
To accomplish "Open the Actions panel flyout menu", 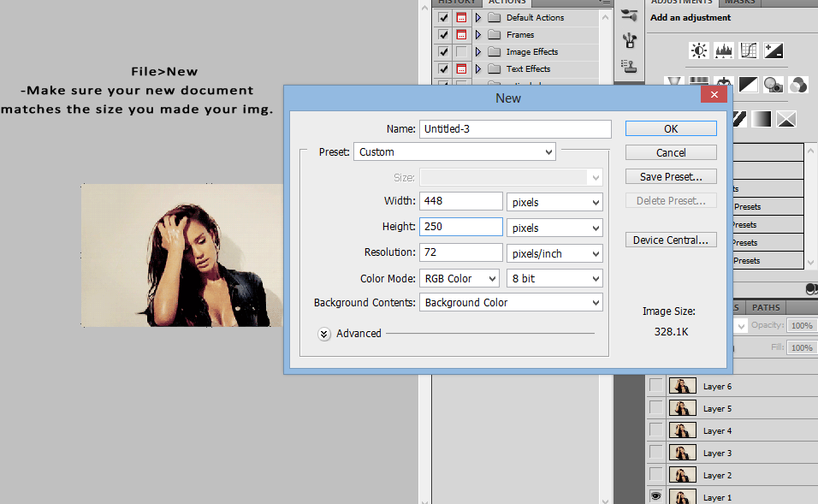I will (x=604, y=2).
